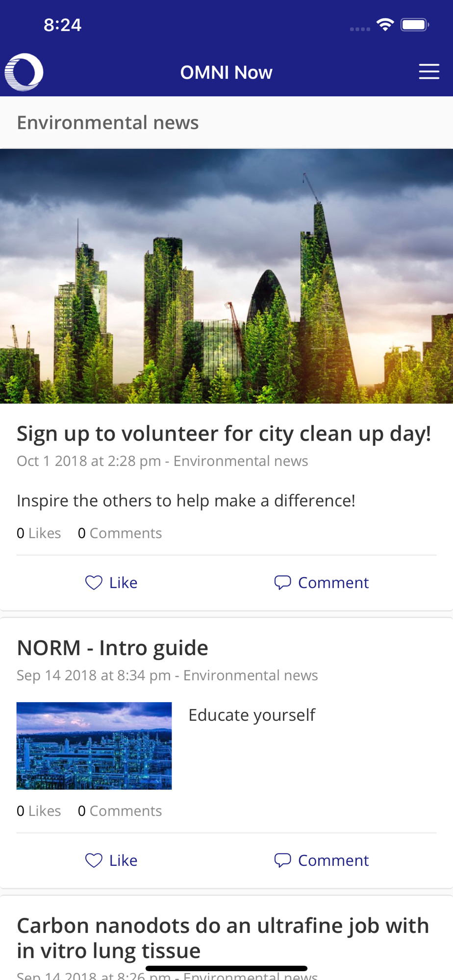This screenshot has height=980, width=453.
Task: Tap the battery status icon
Action: coord(415,24)
